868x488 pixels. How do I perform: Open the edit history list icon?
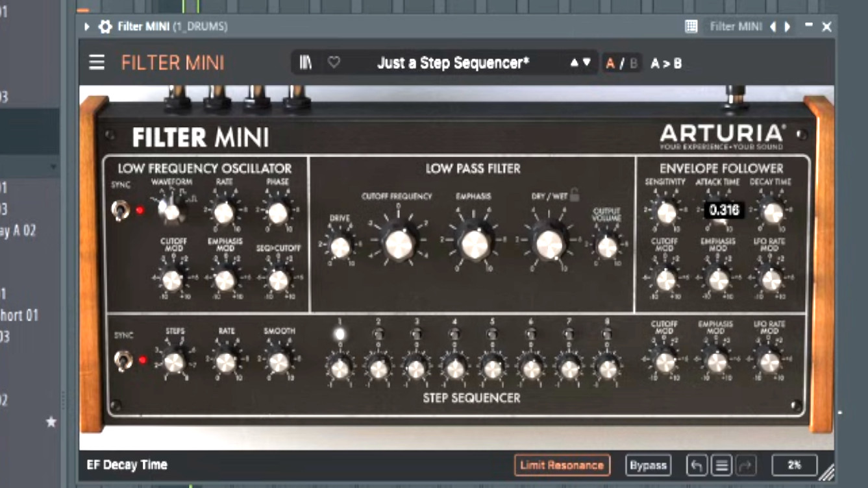click(721, 465)
